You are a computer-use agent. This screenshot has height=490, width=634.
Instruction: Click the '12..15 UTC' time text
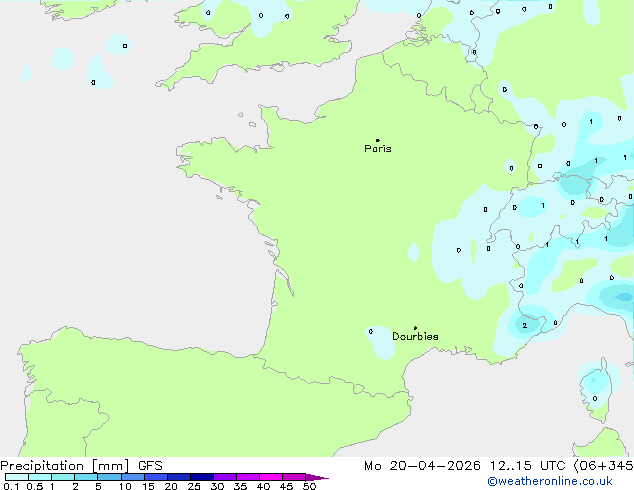pyautogui.click(x=527, y=466)
